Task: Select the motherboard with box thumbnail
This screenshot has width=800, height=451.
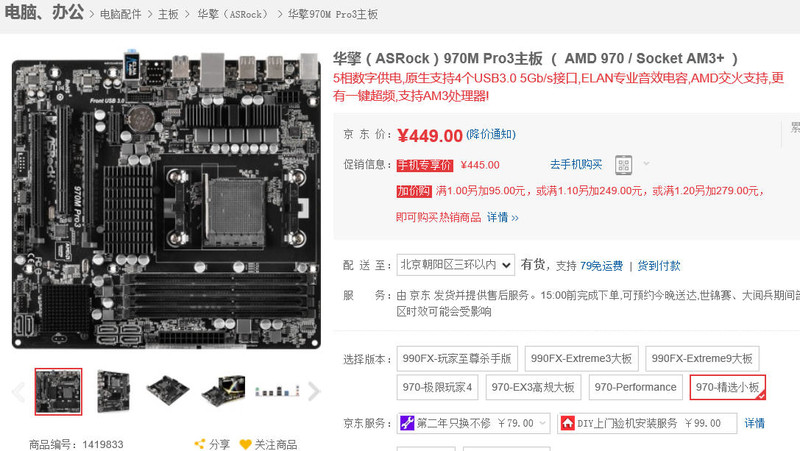Action: pyautogui.click(x=223, y=391)
